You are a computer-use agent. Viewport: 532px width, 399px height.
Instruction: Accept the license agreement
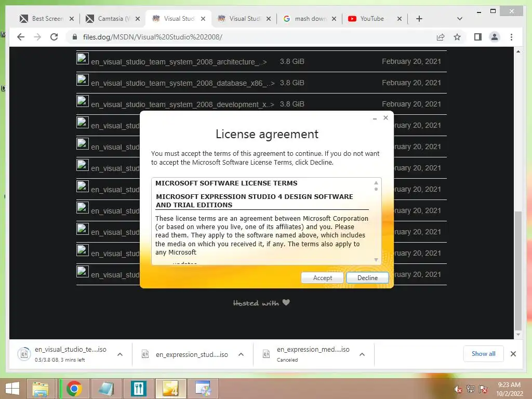coord(322,278)
